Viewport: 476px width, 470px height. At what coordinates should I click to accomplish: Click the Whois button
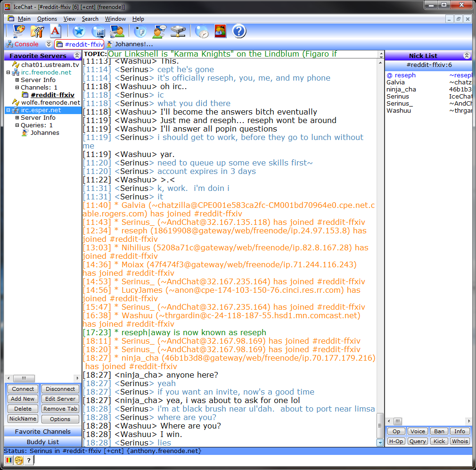[x=460, y=441]
